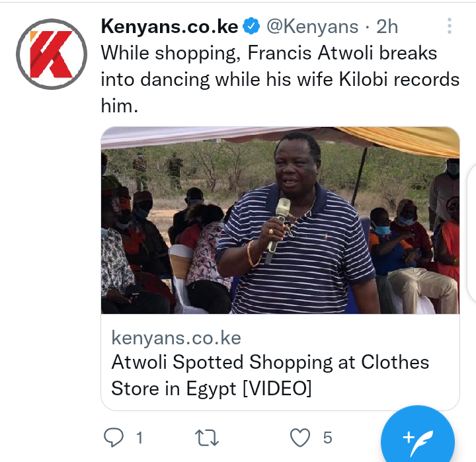Open the three-dot more options menu
476x462 pixels.
tap(450, 26)
